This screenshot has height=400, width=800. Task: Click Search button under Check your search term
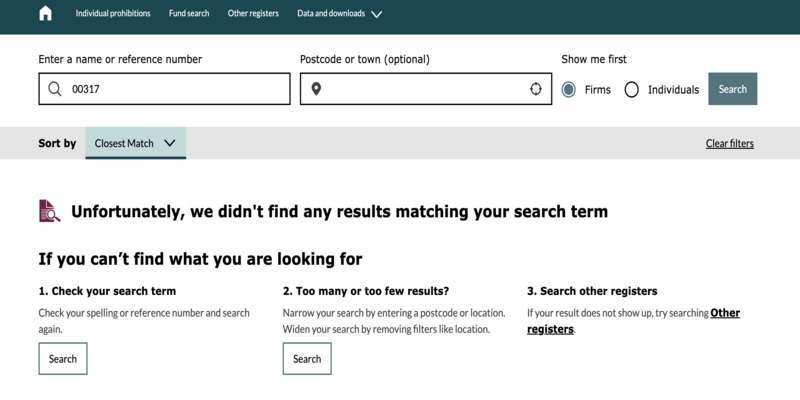coord(63,359)
